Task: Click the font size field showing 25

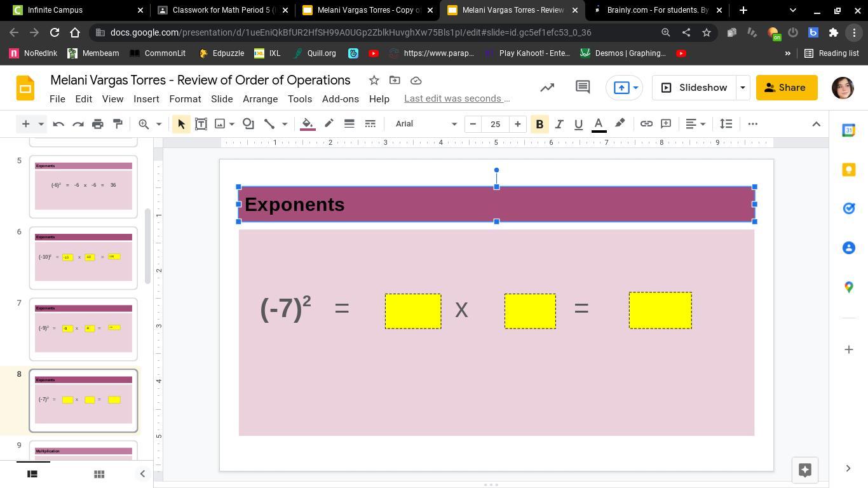Action: [x=495, y=124]
